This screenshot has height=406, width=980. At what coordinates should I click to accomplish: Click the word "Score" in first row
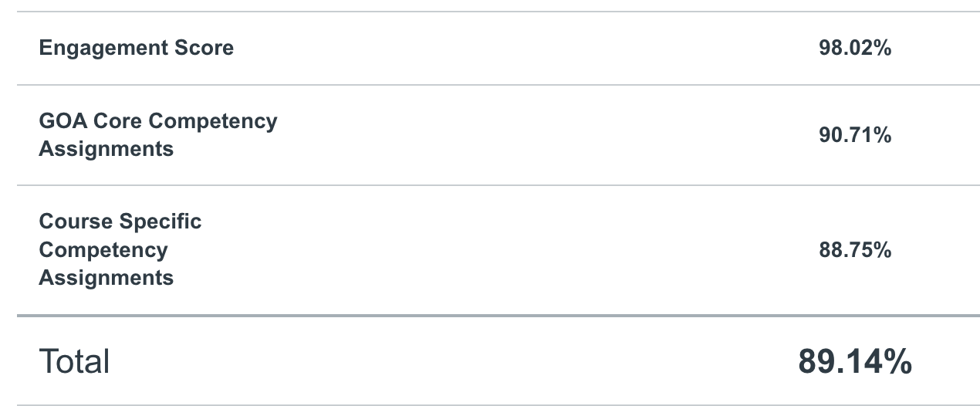point(204,48)
